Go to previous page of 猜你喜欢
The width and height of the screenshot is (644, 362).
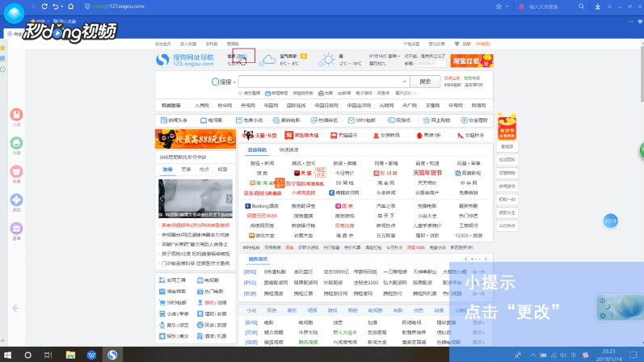coord(465,259)
